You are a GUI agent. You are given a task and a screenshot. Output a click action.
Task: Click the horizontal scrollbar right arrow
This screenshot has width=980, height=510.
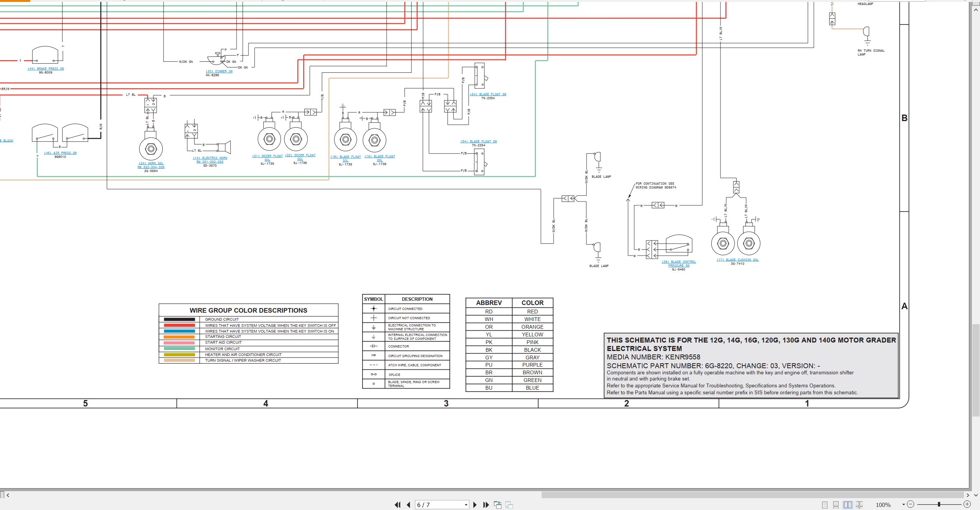point(967,495)
